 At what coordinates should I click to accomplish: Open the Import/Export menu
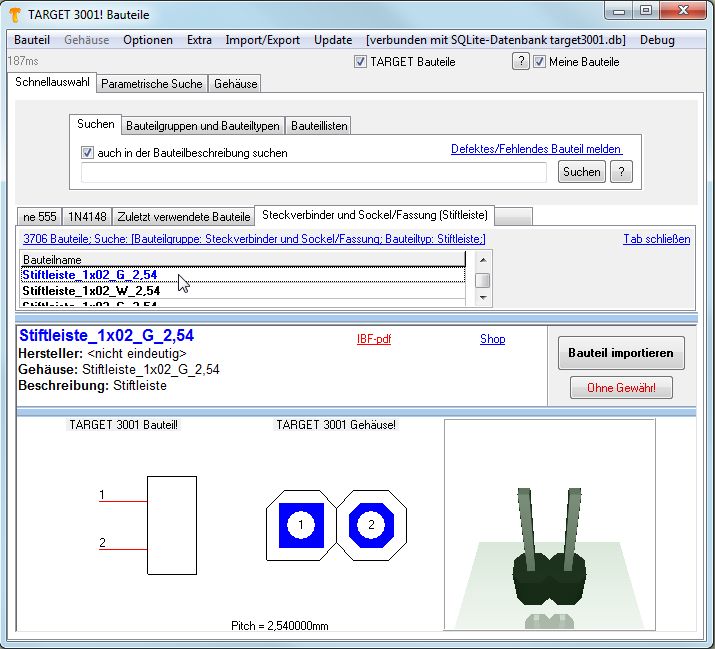[262, 40]
